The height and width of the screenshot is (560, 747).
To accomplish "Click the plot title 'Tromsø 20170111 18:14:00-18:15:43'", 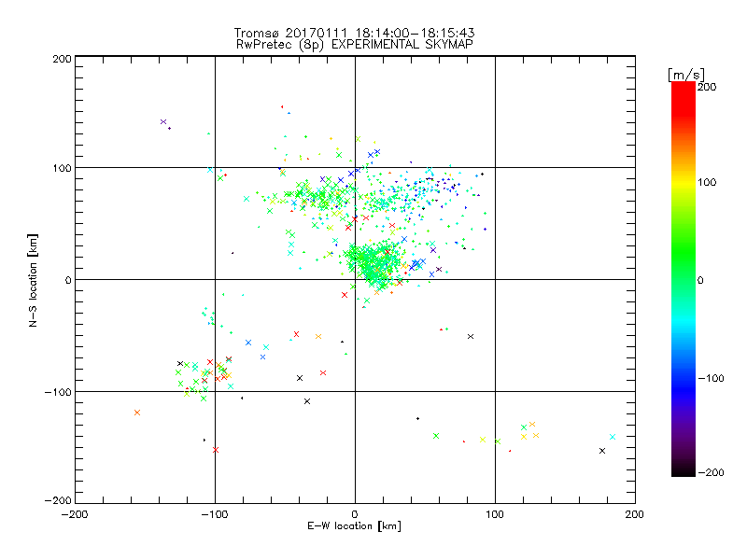I will [354, 33].
